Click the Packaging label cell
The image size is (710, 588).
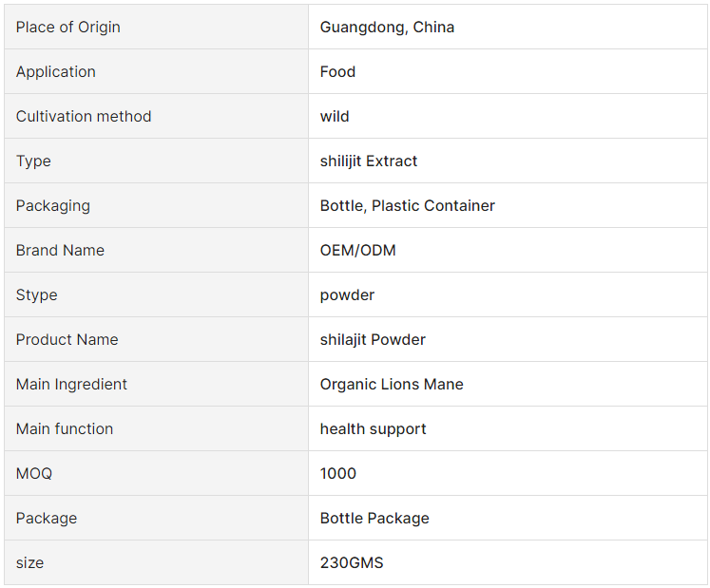(x=156, y=205)
